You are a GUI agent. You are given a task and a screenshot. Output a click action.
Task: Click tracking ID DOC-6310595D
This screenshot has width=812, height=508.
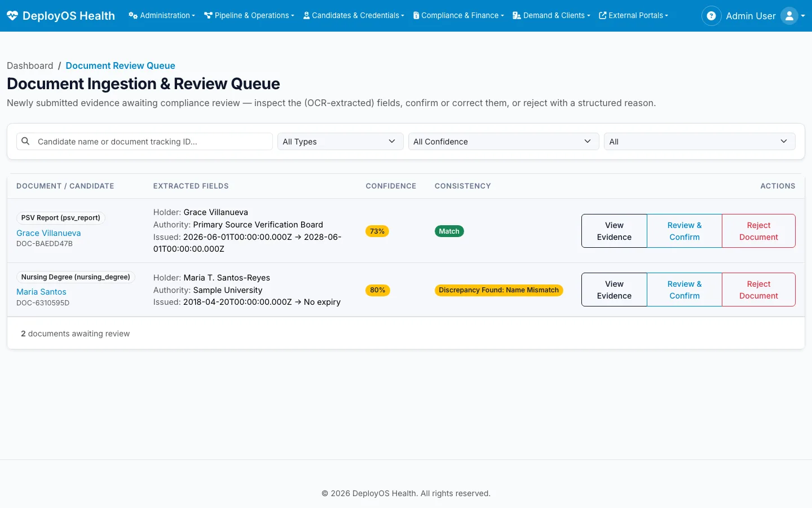coord(43,303)
